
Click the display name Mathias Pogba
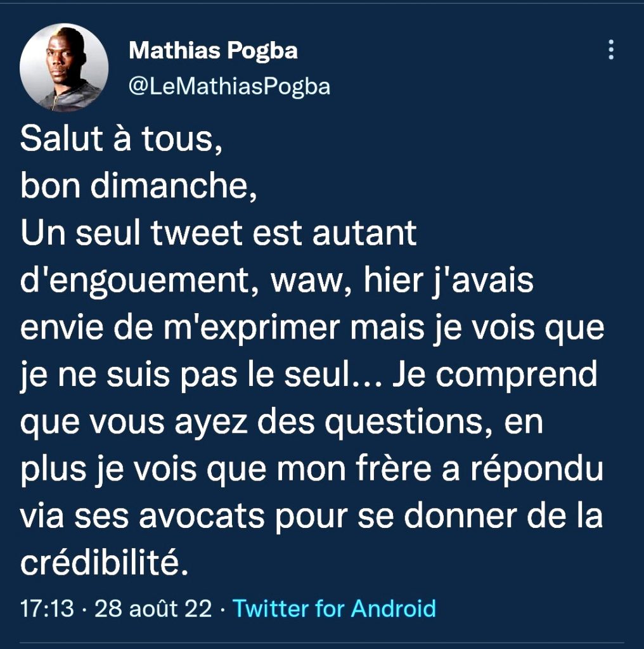(213, 51)
